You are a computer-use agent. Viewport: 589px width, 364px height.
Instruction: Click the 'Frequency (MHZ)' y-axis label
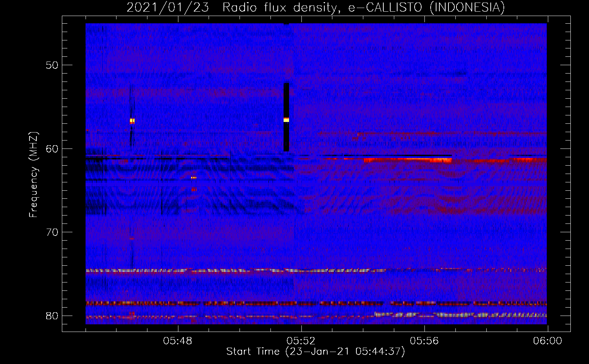tap(33, 175)
